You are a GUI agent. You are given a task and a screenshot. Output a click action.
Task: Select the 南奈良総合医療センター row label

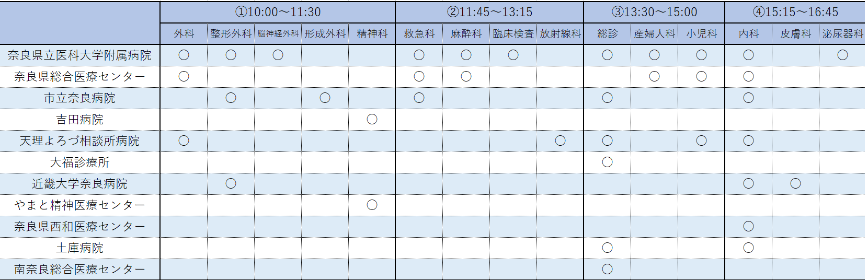[x=79, y=270]
